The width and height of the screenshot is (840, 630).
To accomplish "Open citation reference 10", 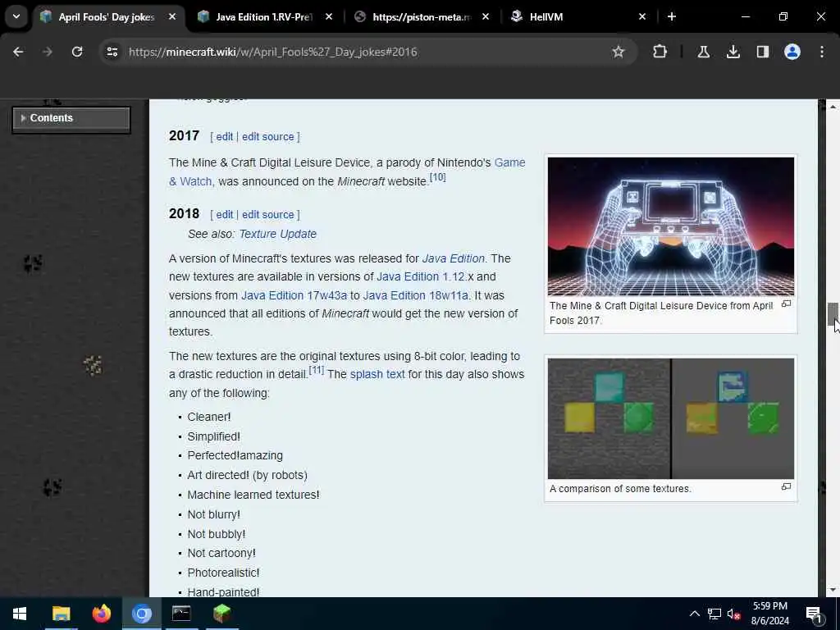I will click(438, 177).
